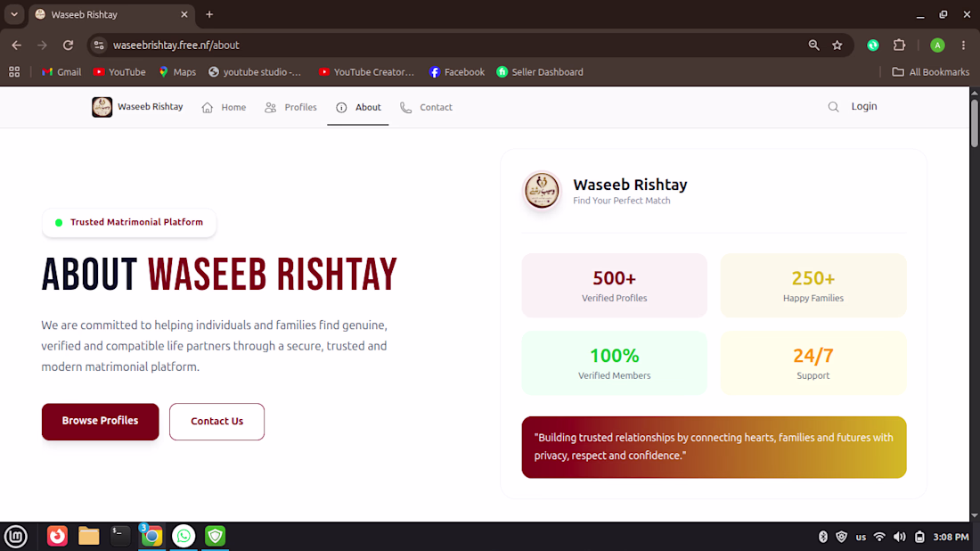
Task: Click the Bluetooth tray icon
Action: click(823, 537)
